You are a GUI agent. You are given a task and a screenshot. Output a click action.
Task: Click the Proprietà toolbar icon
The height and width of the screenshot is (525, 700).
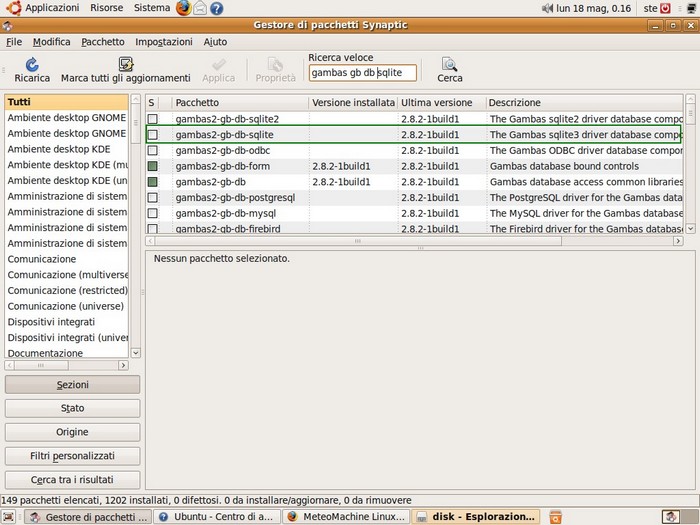(x=275, y=64)
